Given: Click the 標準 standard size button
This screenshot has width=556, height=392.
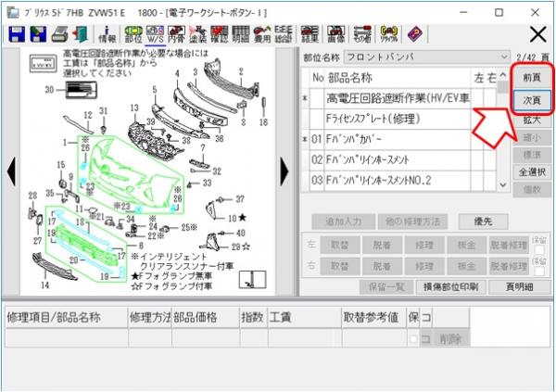Looking at the screenshot, I should 532,155.
